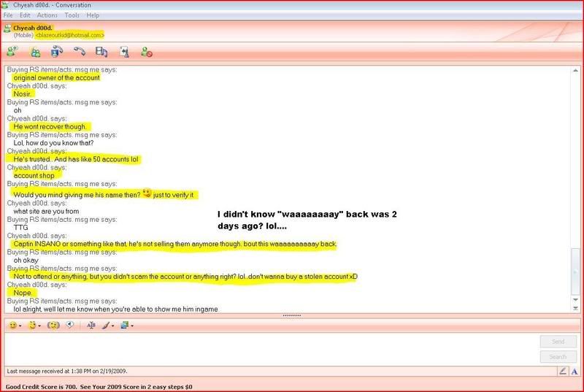This screenshot has width=584, height=392.
Task: Click the window title bar app icon
Action: click(5, 5)
